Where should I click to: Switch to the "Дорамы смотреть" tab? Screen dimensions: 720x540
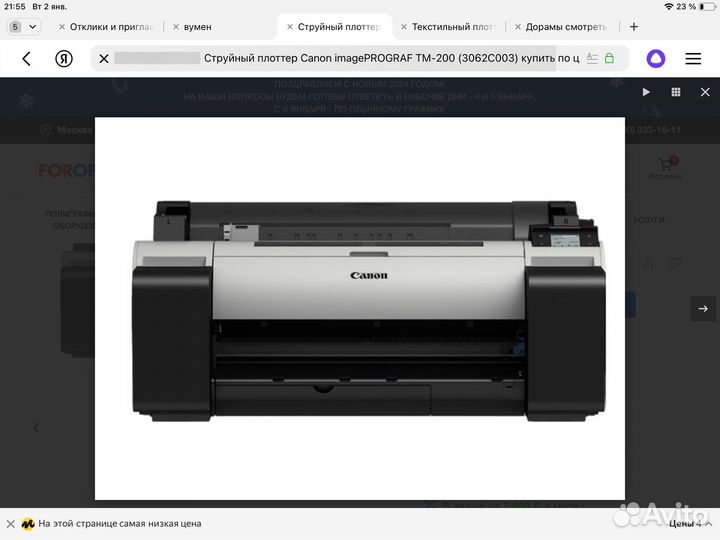pos(566,27)
